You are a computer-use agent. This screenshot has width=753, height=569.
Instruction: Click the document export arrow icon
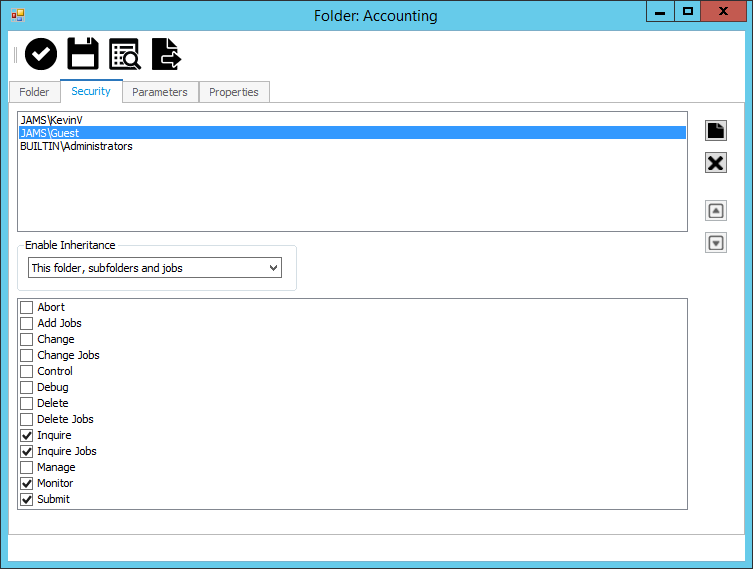coord(167,54)
